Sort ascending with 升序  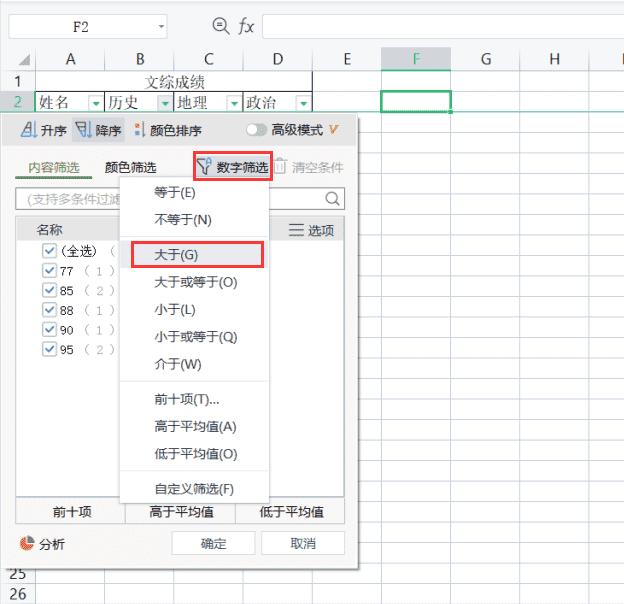click(x=44, y=130)
